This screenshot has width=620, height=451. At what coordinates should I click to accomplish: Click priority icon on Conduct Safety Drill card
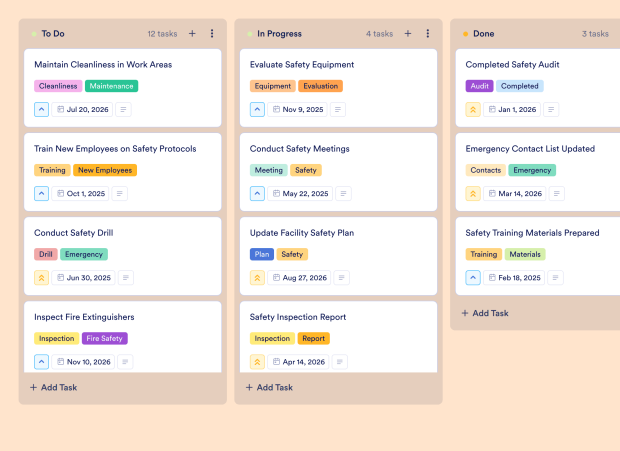[42, 277]
